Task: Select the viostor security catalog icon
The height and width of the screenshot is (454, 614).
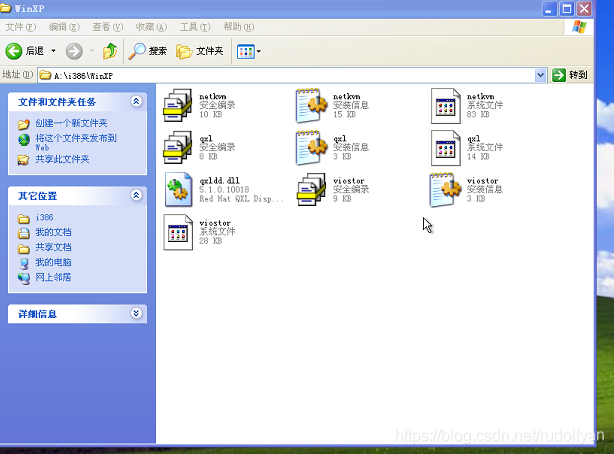Action: pyautogui.click(x=312, y=190)
